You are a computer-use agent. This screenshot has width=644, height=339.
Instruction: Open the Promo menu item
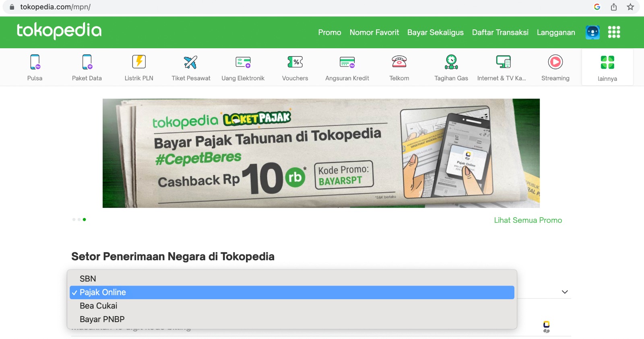[330, 32]
